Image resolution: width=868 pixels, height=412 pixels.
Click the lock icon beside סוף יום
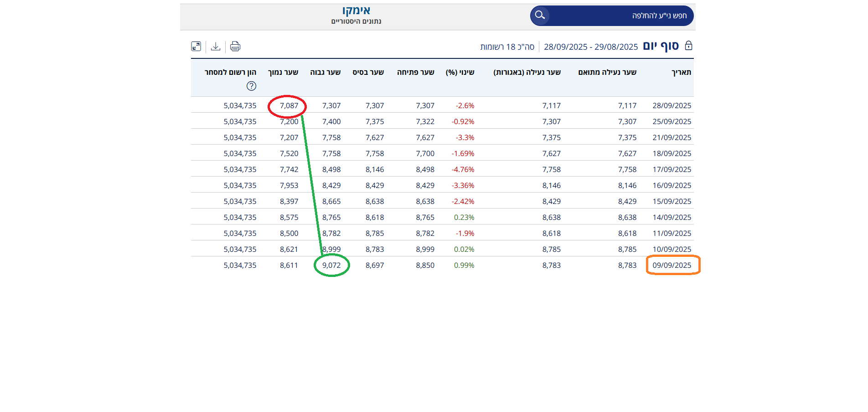[688, 46]
